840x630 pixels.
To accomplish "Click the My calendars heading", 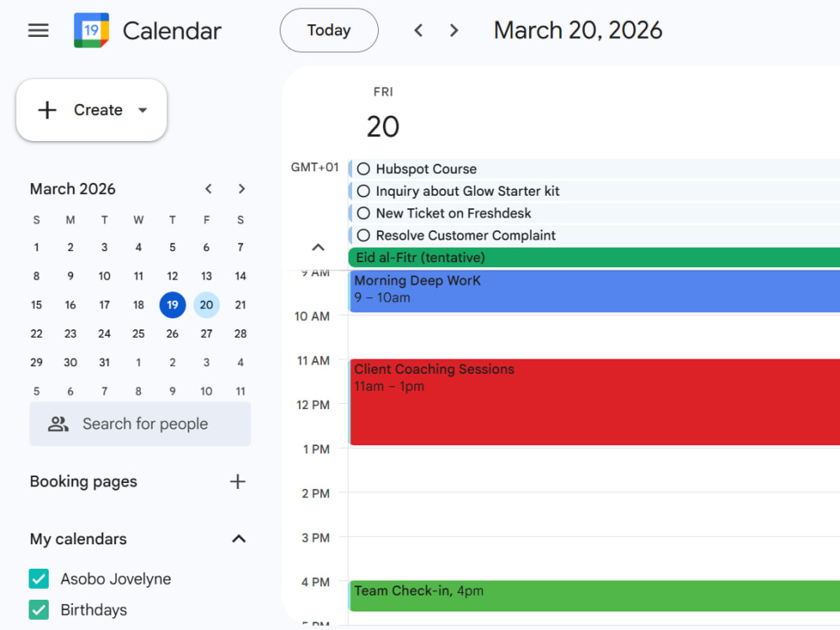I will coord(78,539).
